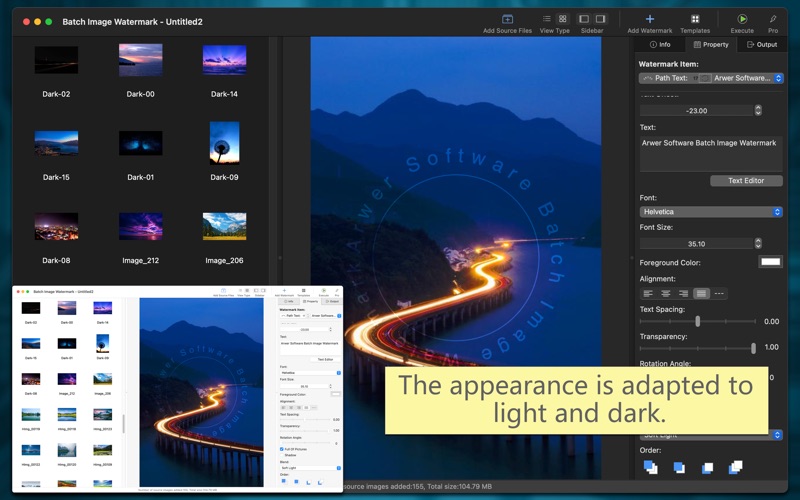Click the stepper beside the -23.00 value
Screen dimensions: 800x500
tap(758, 110)
